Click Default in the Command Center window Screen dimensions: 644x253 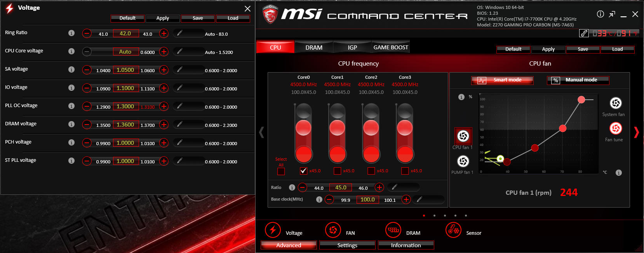(513, 49)
